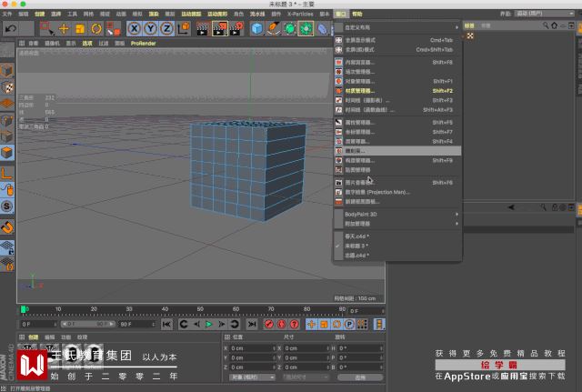Toggle Rotation keyframe recording icon
Viewport: 582px width, 392px height.
pos(336,324)
